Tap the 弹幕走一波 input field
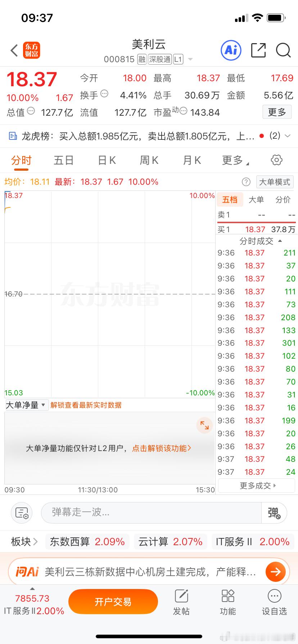The image size is (298, 644). click(x=151, y=512)
